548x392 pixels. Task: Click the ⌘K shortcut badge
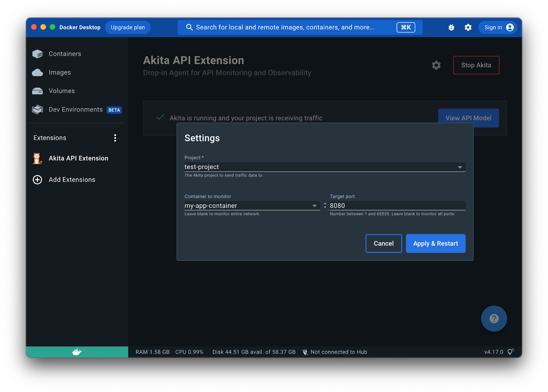pyautogui.click(x=406, y=27)
